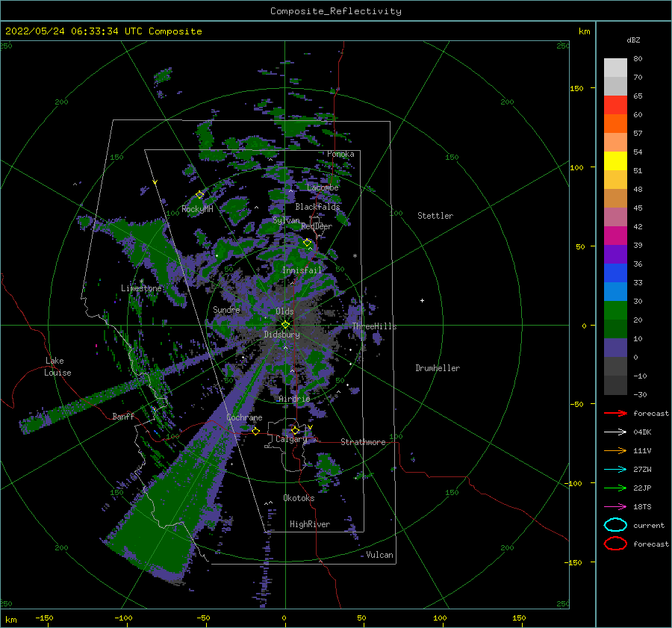Click the Cochrane label
Screen dimensions: 672x628
pyautogui.click(x=244, y=417)
